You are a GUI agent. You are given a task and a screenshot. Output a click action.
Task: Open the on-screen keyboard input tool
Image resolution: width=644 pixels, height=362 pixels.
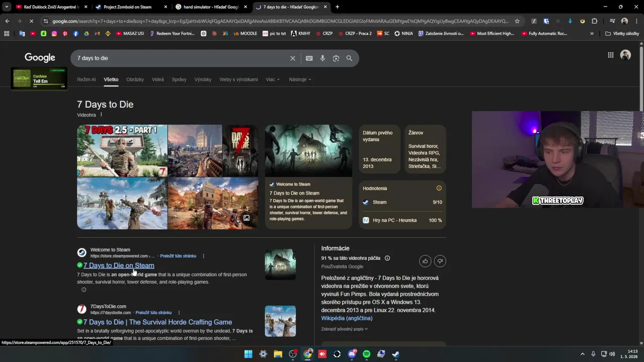[309, 58]
